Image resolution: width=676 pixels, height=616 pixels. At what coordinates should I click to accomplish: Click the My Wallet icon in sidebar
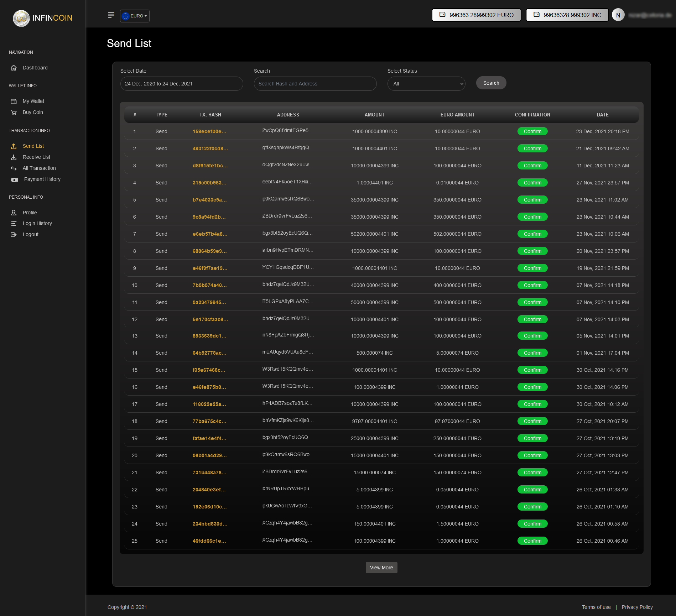[14, 101]
